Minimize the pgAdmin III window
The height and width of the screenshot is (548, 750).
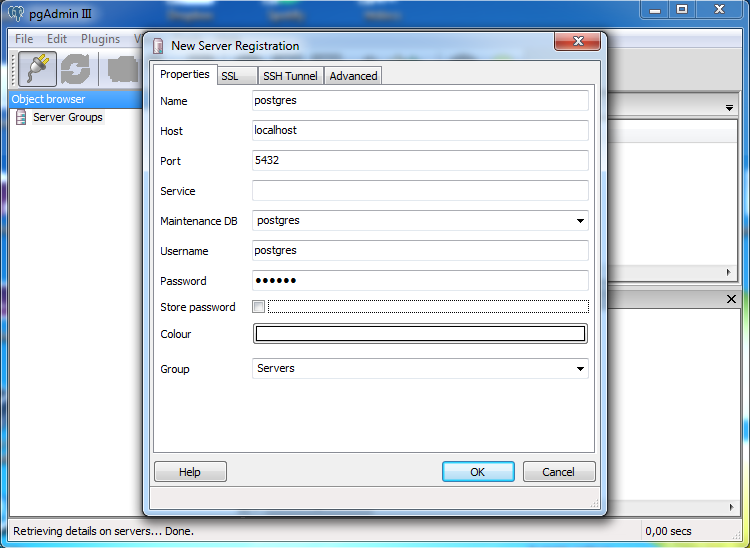pos(655,10)
